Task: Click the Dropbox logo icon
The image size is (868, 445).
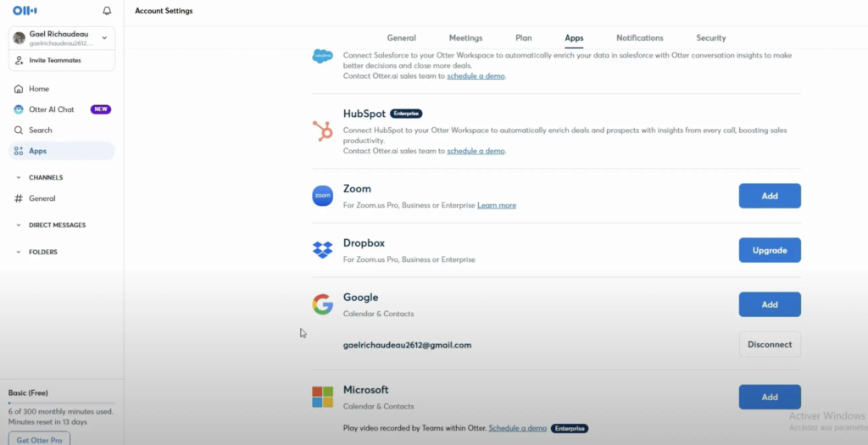Action: tap(323, 250)
